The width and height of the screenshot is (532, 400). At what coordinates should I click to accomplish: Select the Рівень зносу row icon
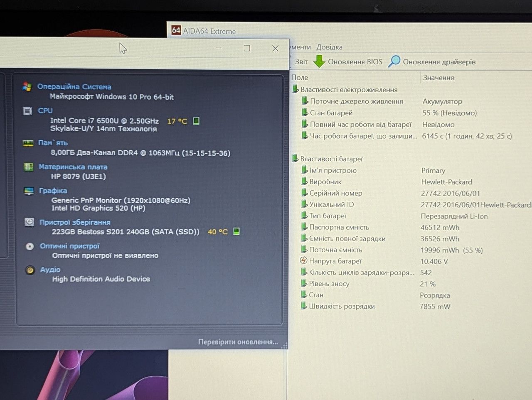[x=304, y=283]
